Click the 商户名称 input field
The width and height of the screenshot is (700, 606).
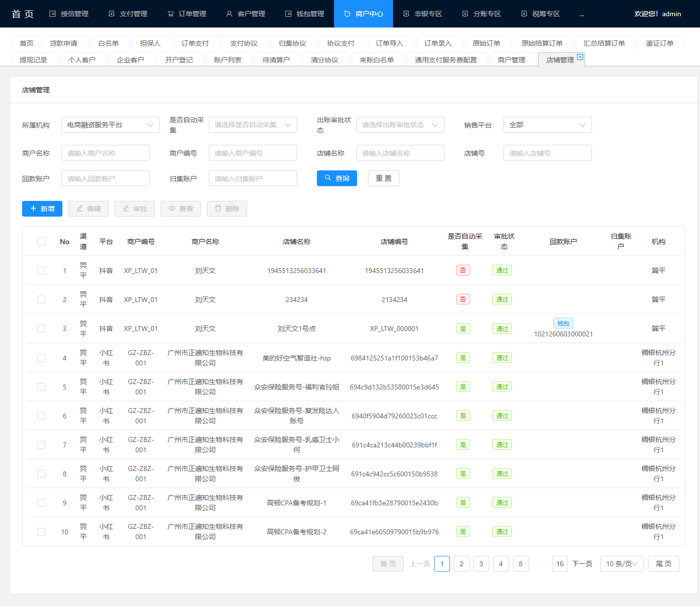pos(106,153)
